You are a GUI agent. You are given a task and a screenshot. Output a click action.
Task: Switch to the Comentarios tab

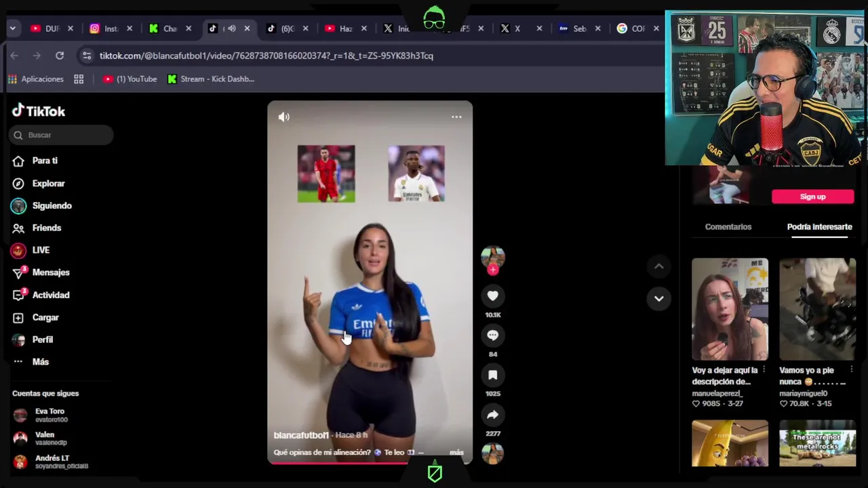pos(728,227)
